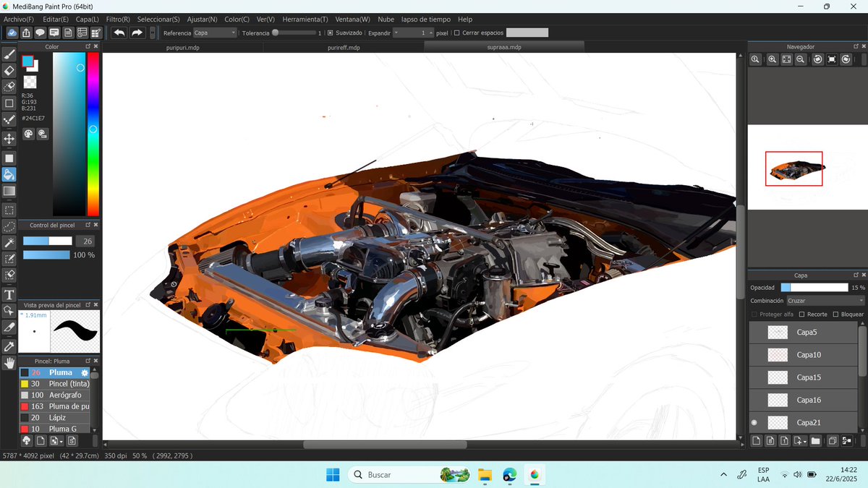Screen dimensions: 868x488
Task: Toggle visibility of Capa5 layer
Action: [754, 333]
